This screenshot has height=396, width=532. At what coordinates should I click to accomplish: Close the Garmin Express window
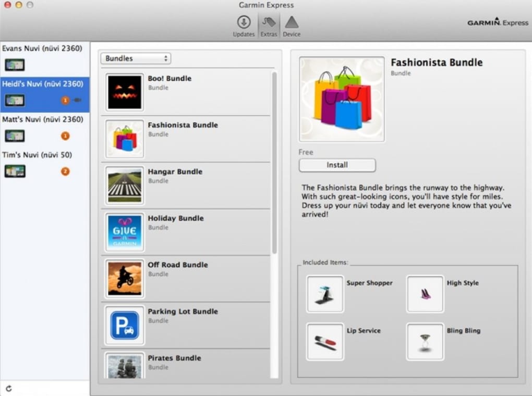coord(7,5)
